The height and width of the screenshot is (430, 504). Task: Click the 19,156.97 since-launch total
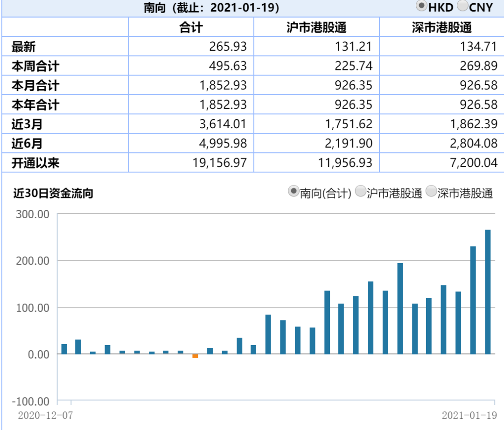pos(219,163)
